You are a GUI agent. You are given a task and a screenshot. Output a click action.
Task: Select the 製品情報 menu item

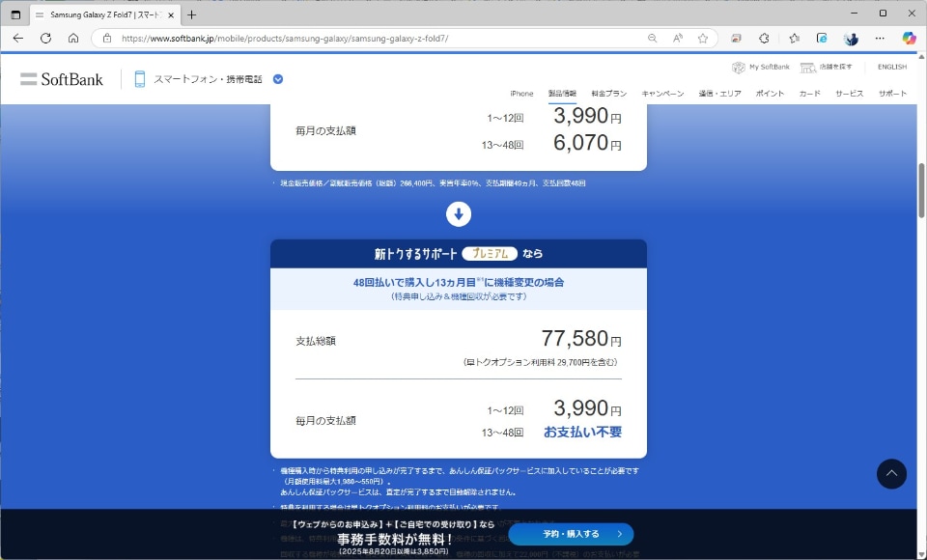pos(562,94)
